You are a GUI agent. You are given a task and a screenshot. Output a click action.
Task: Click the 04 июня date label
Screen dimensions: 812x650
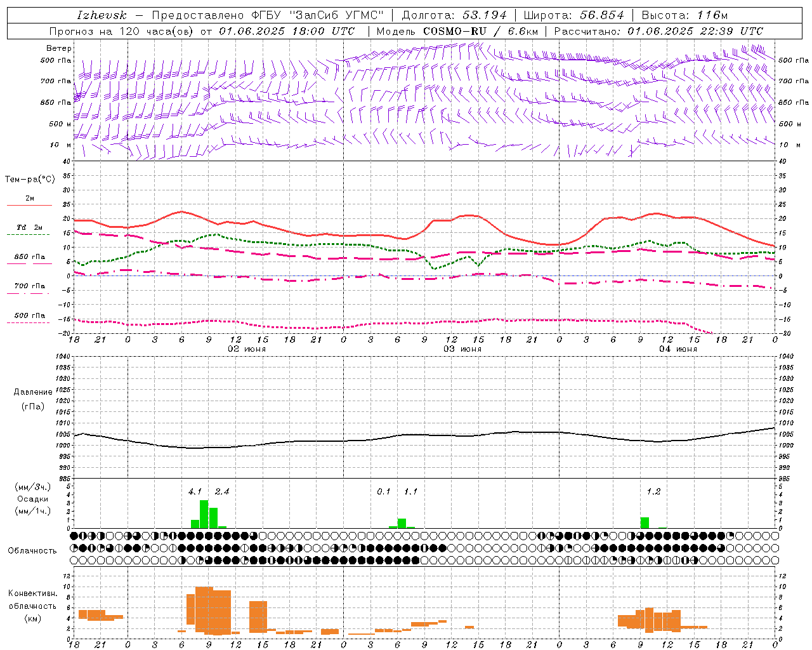pyautogui.click(x=678, y=349)
